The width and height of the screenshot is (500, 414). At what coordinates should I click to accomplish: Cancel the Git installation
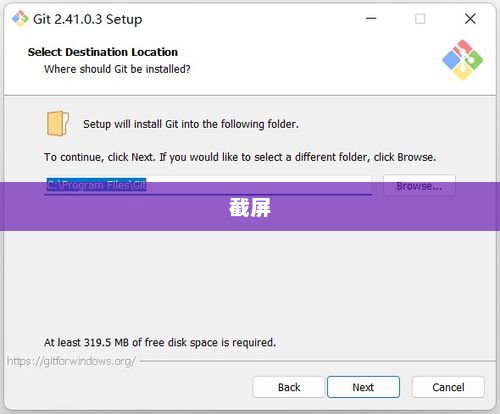tap(448, 387)
